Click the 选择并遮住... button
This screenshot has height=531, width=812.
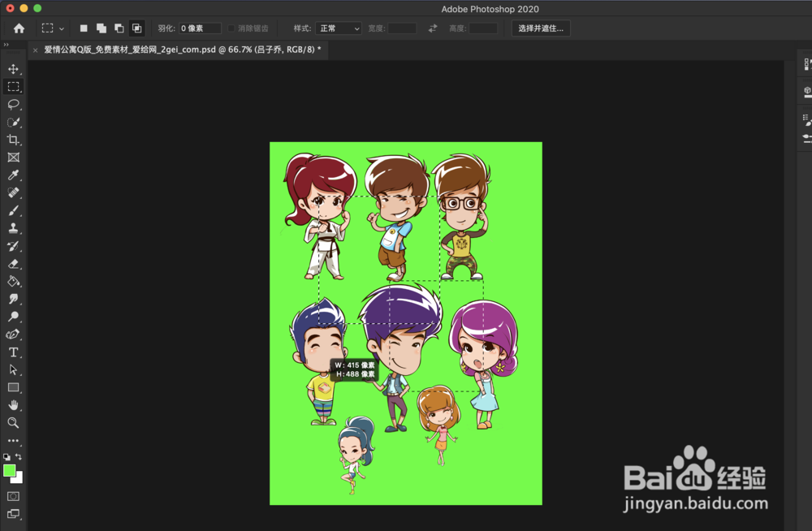(x=541, y=28)
